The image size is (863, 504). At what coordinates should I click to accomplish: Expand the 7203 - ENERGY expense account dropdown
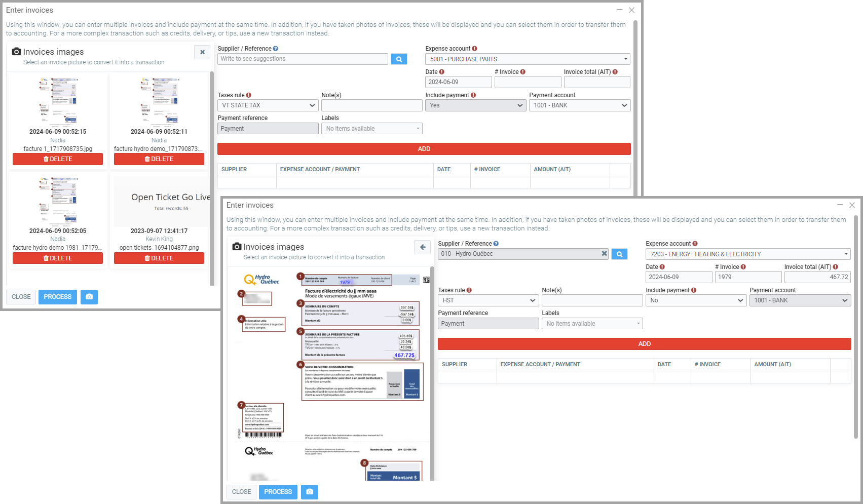tap(748, 254)
